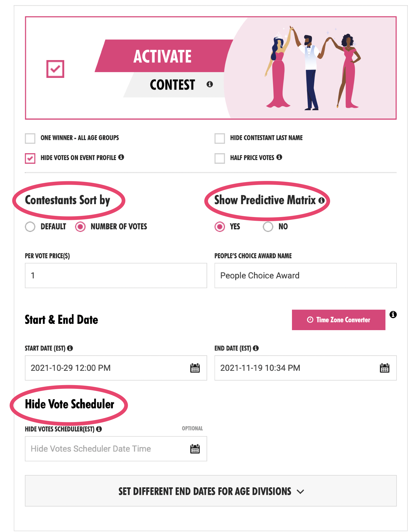The height and width of the screenshot is (532, 408).
Task: Open the Time Zone Converter
Action: 338,320
